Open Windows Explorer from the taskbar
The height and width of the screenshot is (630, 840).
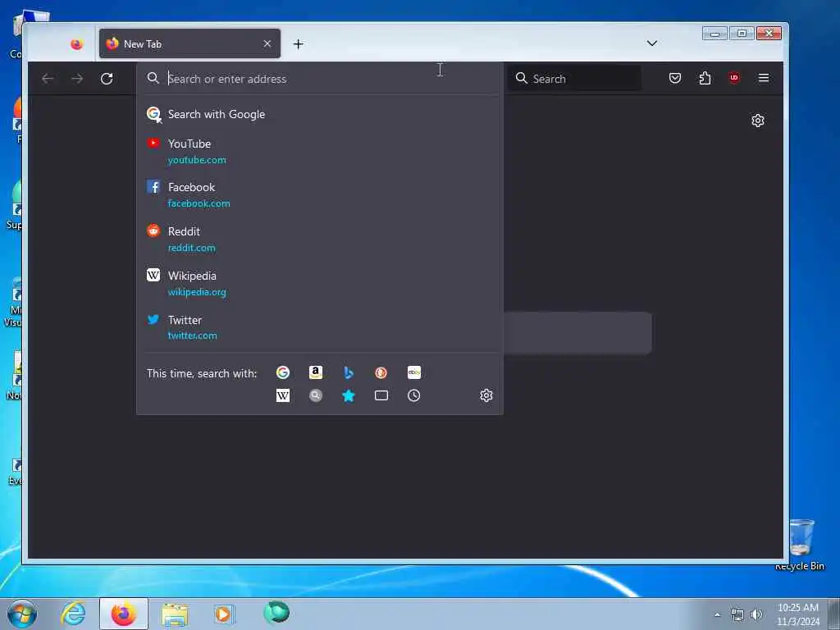pos(175,614)
